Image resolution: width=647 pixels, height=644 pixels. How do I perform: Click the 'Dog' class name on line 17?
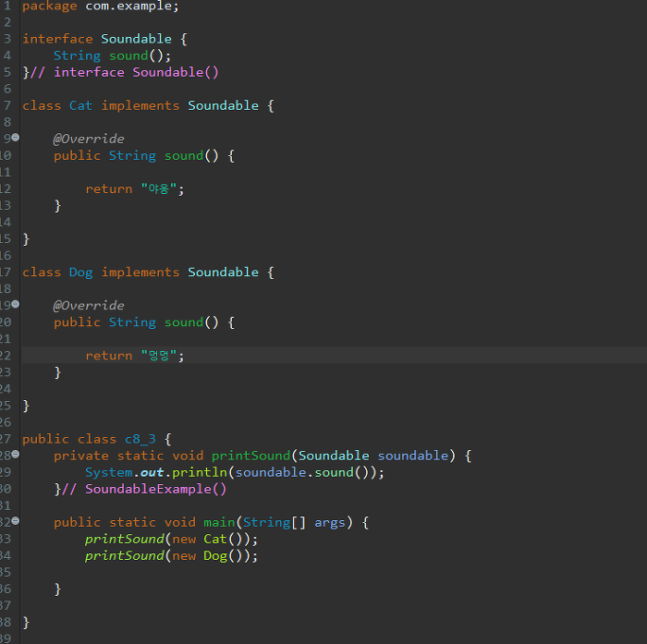(x=81, y=273)
